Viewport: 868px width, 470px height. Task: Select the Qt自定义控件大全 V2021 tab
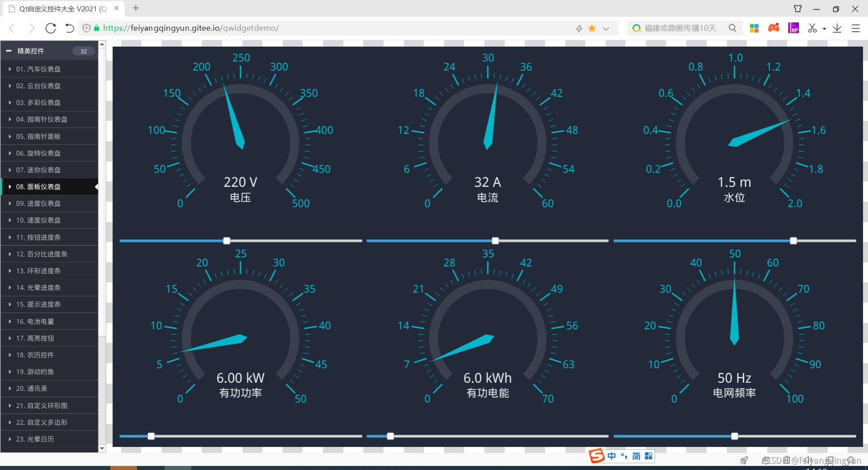pyautogui.click(x=62, y=9)
